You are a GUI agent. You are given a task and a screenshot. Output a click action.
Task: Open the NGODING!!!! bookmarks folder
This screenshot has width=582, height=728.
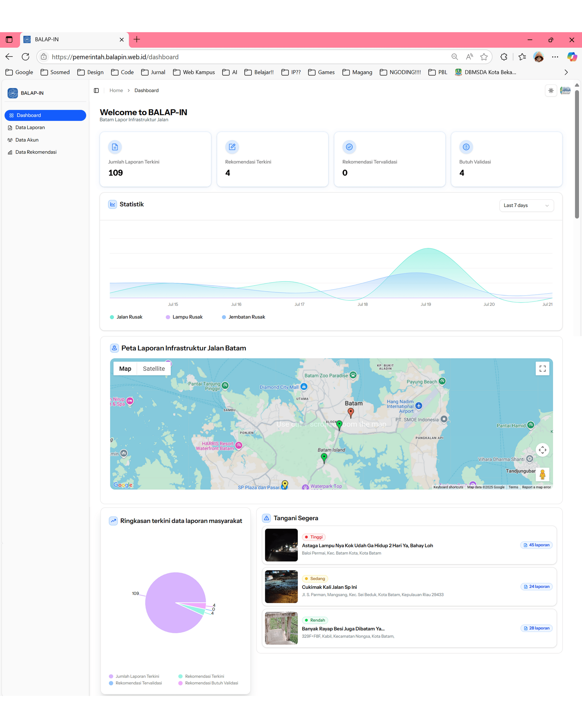tap(400, 72)
